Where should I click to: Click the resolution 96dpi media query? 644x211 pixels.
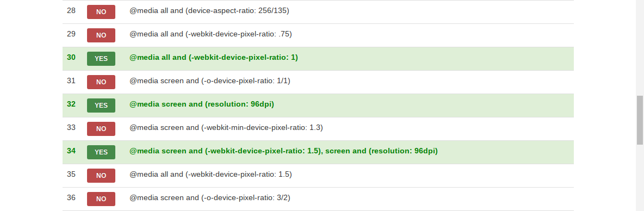pyautogui.click(x=202, y=104)
